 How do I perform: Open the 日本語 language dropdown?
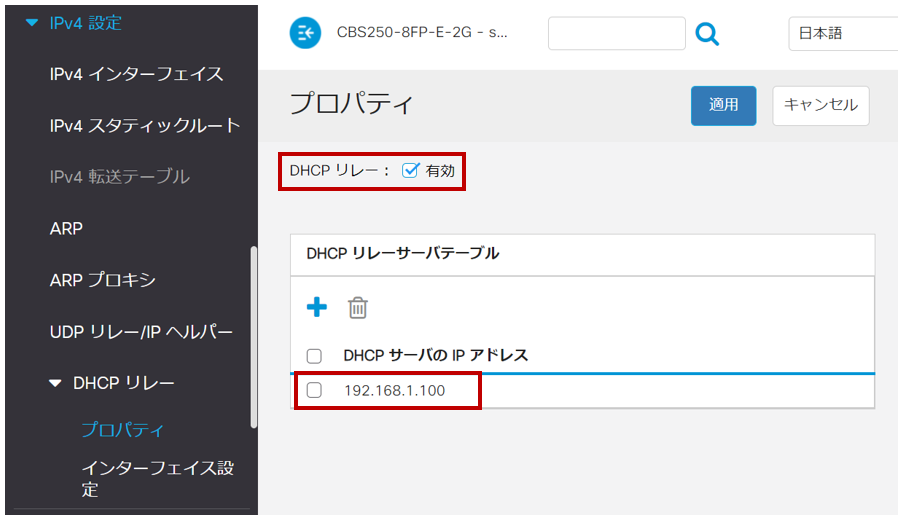click(843, 33)
